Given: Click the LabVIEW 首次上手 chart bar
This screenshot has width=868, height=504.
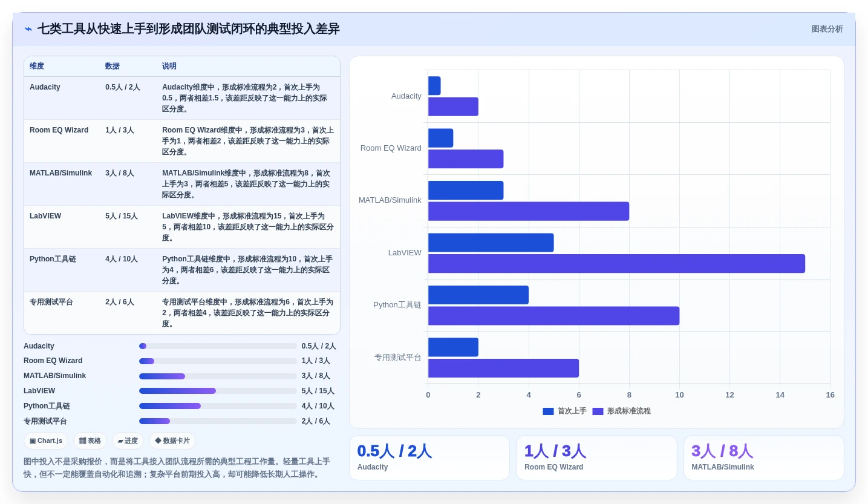Looking at the screenshot, I should click(x=491, y=243).
